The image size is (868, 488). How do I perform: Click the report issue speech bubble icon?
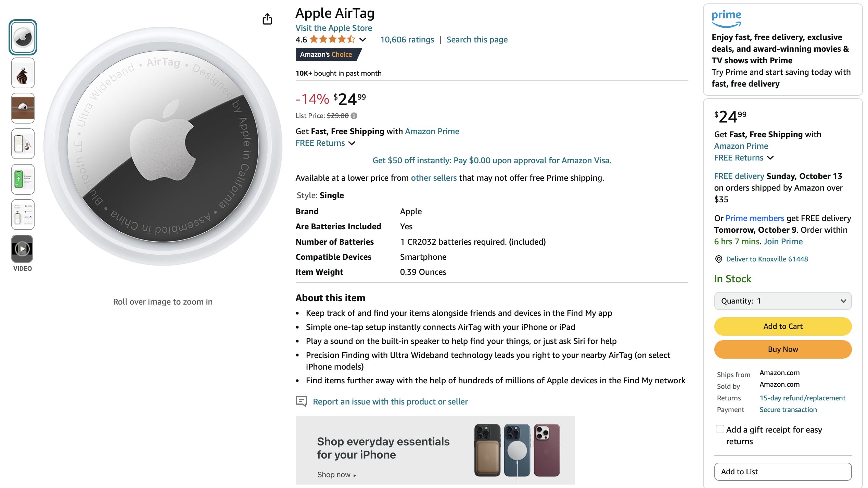pos(301,401)
